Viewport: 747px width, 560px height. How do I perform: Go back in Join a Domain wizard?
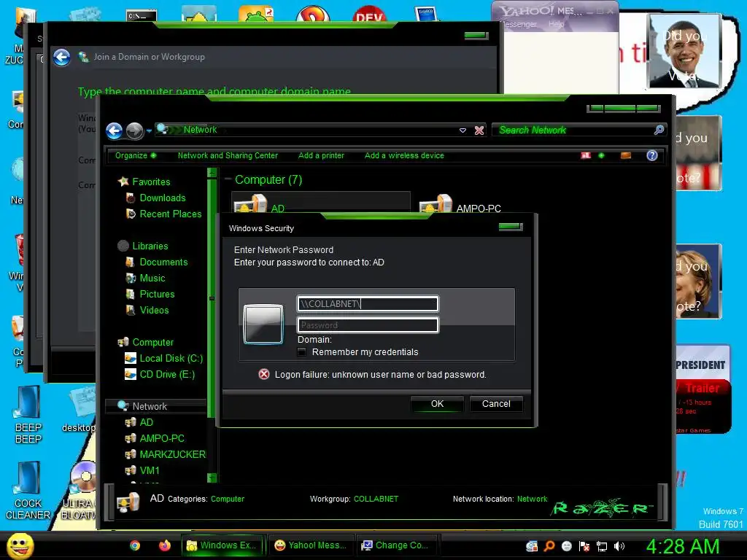click(x=61, y=58)
